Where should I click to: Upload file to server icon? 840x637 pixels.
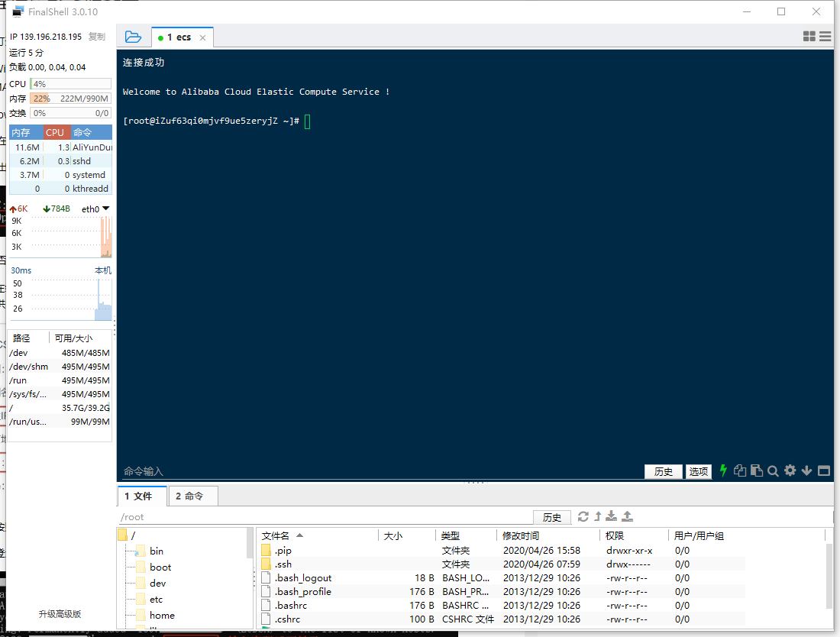pos(627,516)
